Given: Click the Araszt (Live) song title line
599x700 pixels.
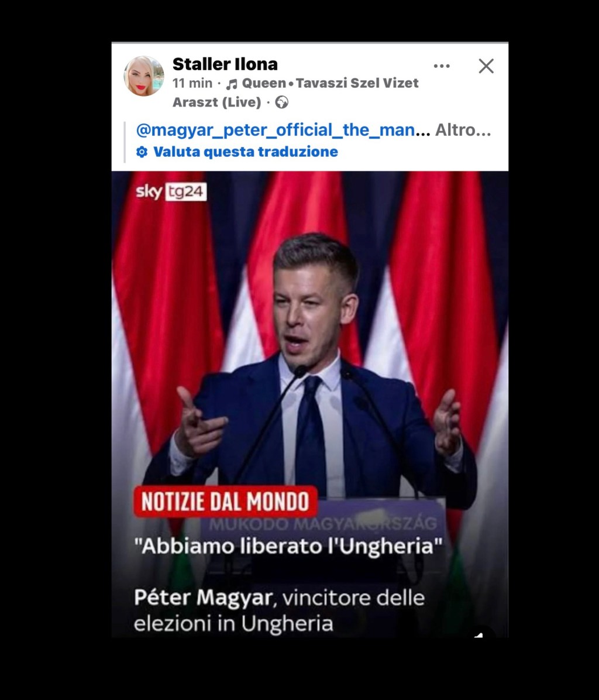Looking at the screenshot, I should tap(217, 102).
